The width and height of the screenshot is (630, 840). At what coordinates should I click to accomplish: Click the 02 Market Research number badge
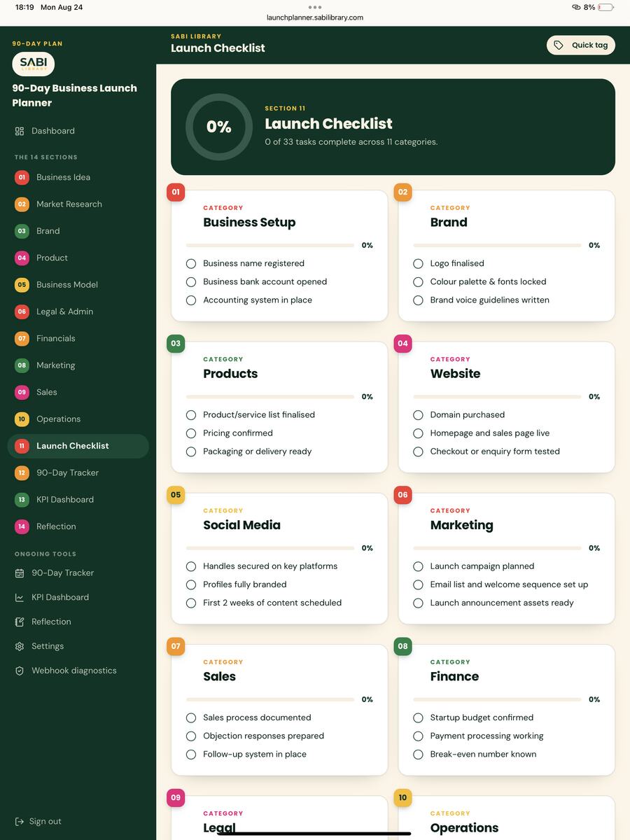(22, 204)
